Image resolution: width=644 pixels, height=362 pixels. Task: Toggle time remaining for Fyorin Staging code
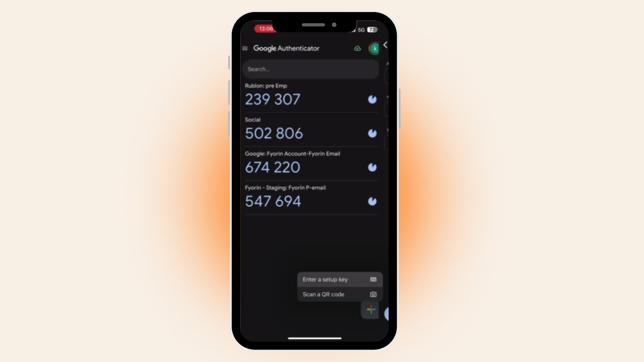click(372, 201)
